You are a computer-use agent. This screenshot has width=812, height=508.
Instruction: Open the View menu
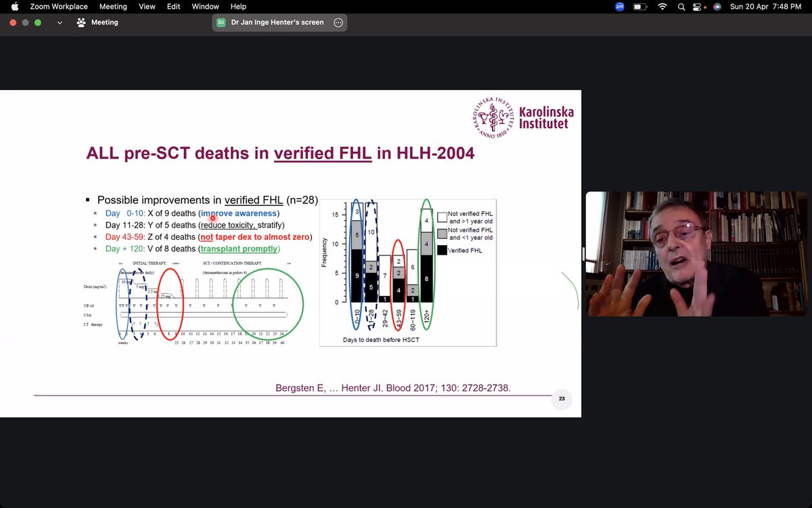(x=147, y=6)
